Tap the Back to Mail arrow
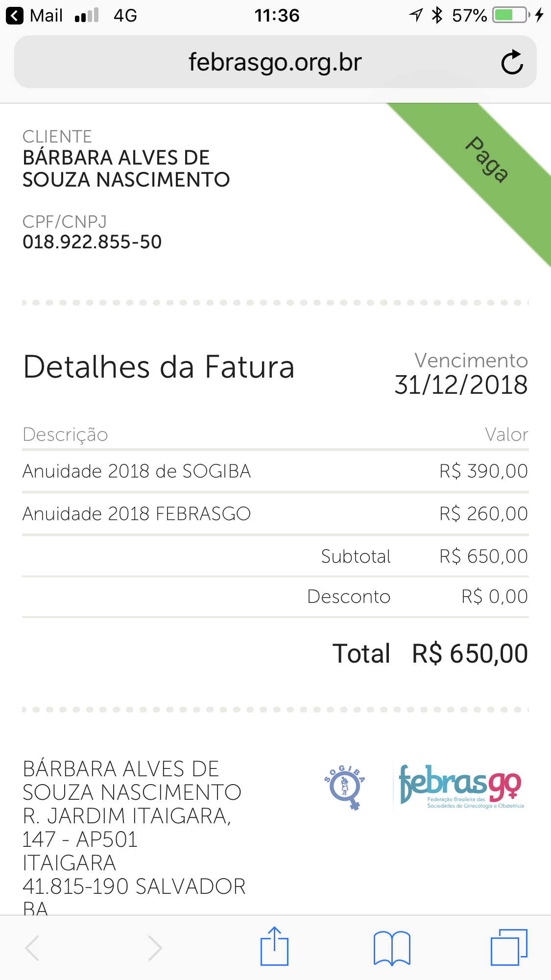This screenshot has height=980, width=551. [x=15, y=16]
